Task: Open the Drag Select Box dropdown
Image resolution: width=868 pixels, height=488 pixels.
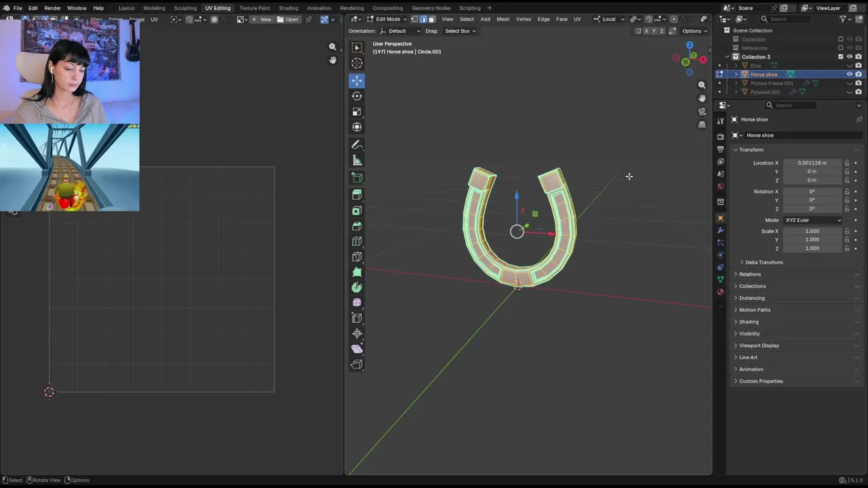Action: (460, 31)
